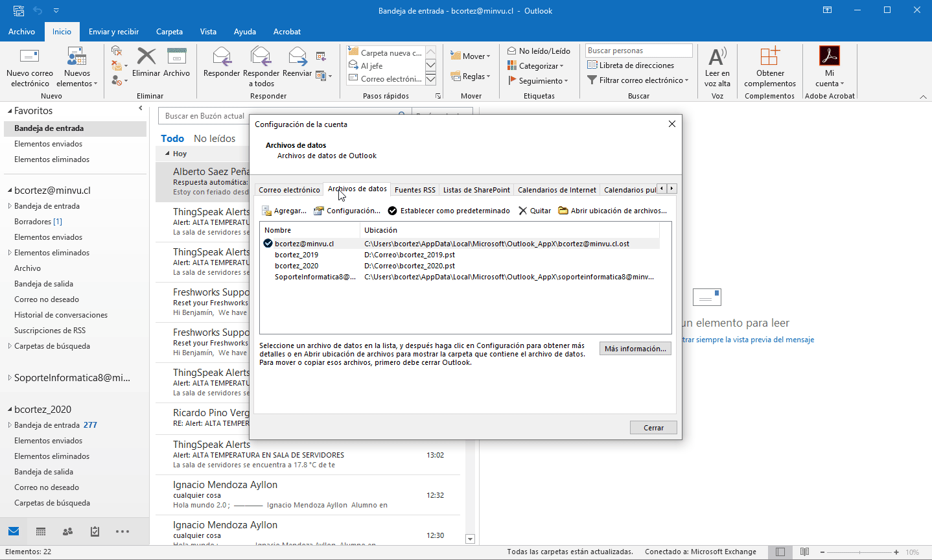Click the Responder icon
Screen dimensions: 932x560
[222, 56]
